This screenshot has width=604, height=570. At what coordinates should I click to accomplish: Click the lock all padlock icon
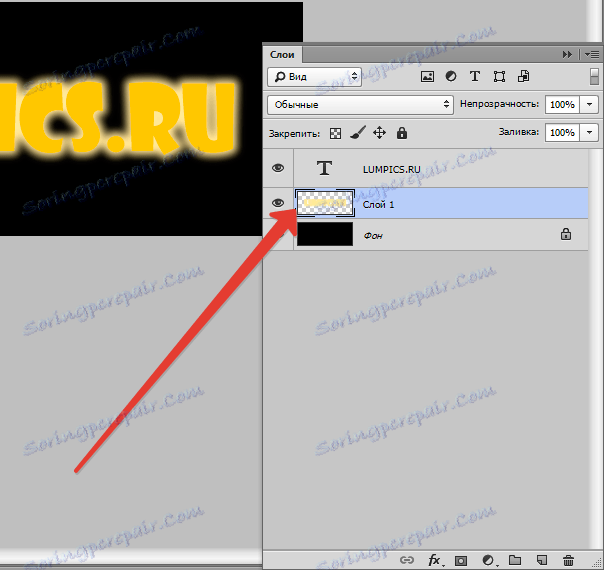pyautogui.click(x=402, y=133)
